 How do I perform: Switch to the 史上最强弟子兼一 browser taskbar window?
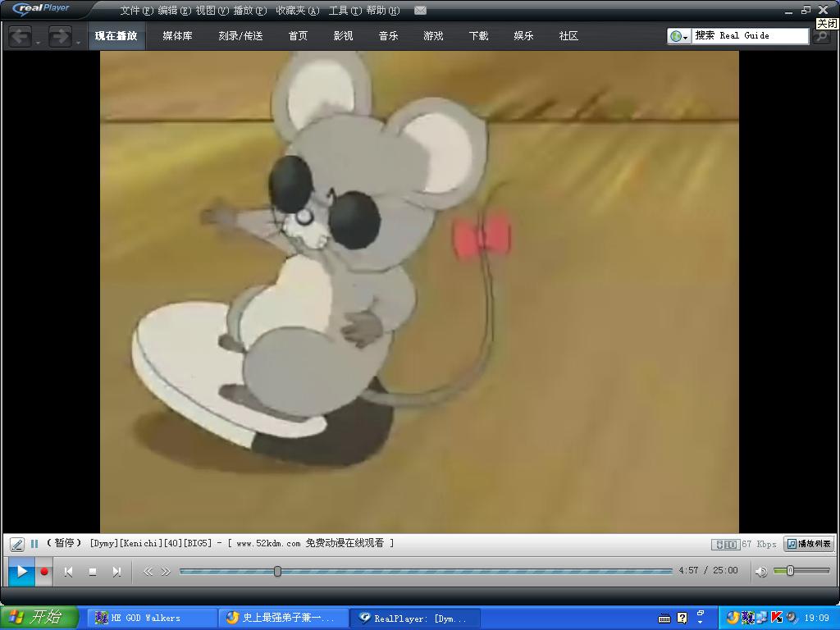[x=284, y=618]
